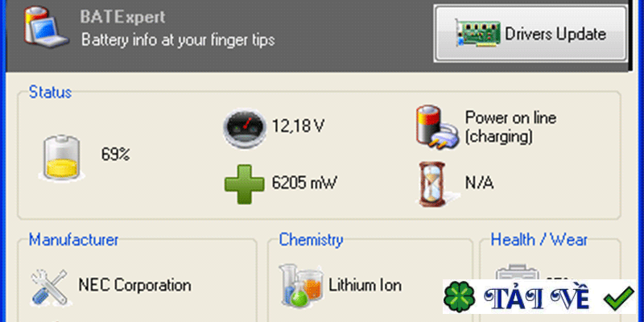This screenshot has height=322, width=644.
Task: Click the green checkmark beside TẢI VỀ
Action: [619, 298]
